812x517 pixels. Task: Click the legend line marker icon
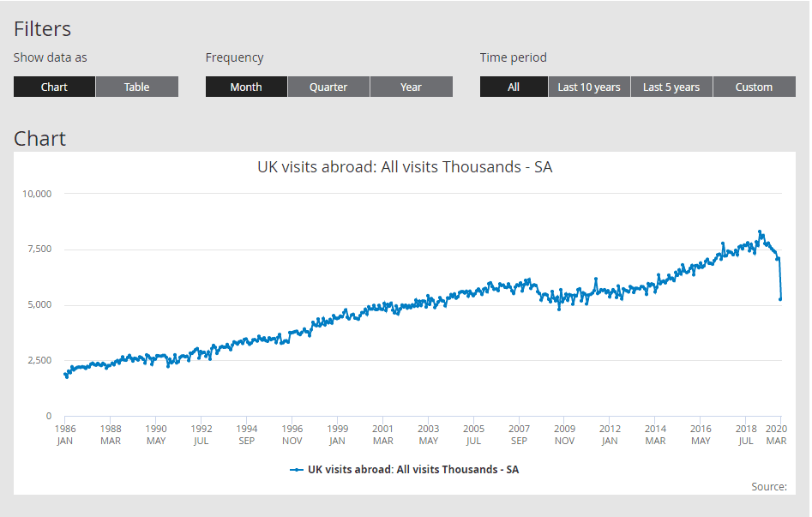click(297, 470)
